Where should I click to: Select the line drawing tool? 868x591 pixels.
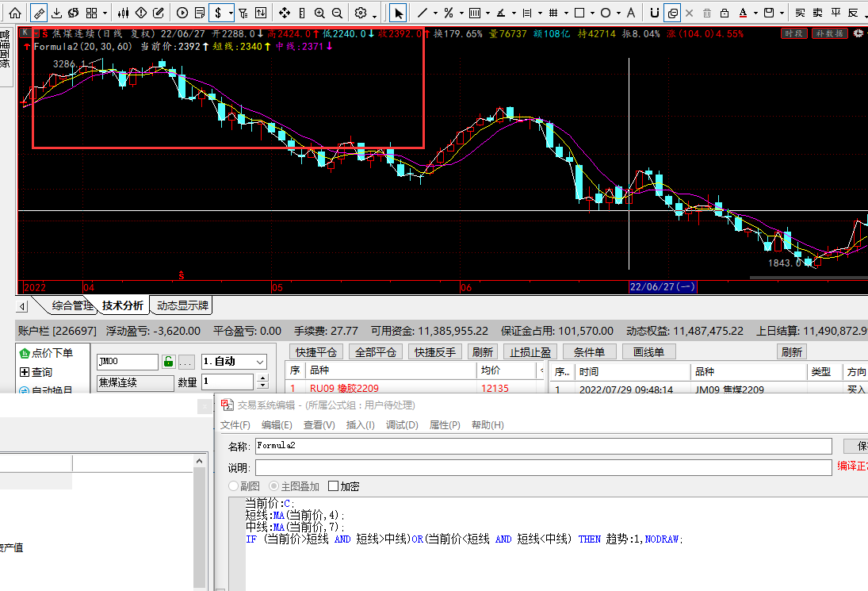click(423, 12)
